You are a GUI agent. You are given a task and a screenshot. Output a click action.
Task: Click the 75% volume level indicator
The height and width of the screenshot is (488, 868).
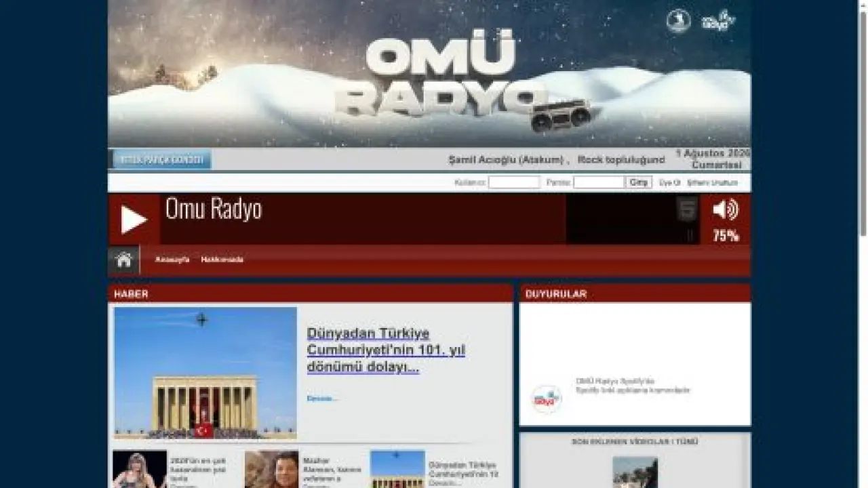click(x=726, y=236)
